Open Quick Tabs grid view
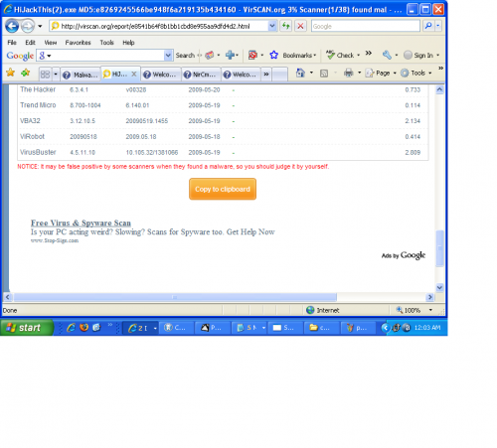Screen dimensions: 497x448 coord(45,75)
